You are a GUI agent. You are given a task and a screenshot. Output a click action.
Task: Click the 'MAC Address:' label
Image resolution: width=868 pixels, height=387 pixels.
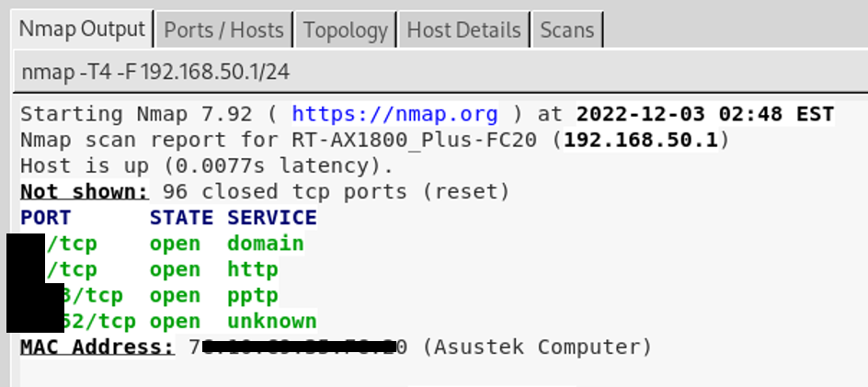[97, 347]
